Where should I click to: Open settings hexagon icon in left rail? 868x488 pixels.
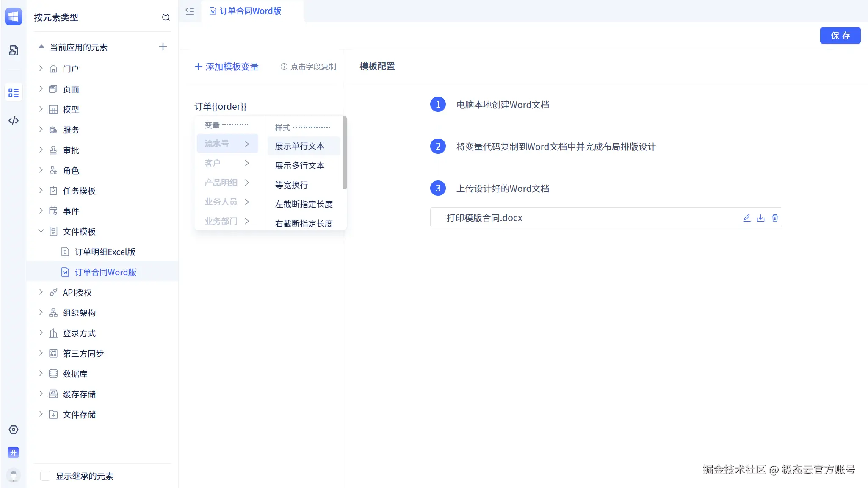(14, 430)
